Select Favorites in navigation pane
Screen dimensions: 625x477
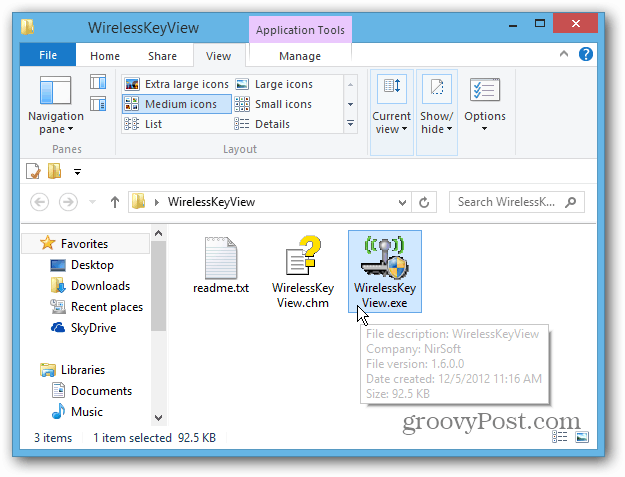(85, 243)
